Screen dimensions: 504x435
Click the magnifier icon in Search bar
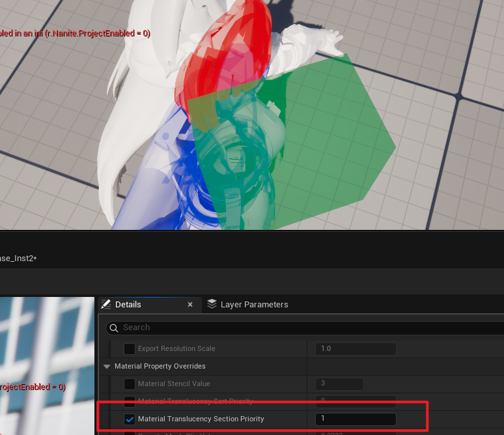(x=113, y=328)
